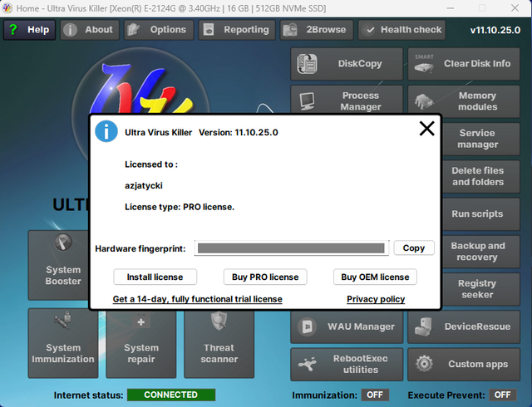Open the 14-day trial license link

pos(198,299)
